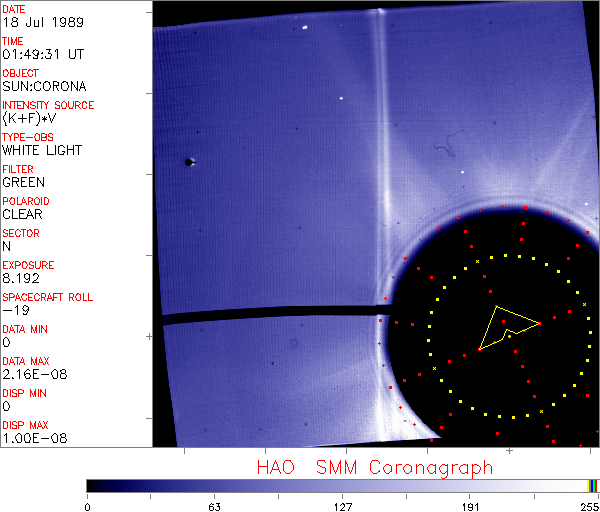Select the (K+F)*V intensity value
The width and height of the screenshot is (600, 512).
(29, 118)
